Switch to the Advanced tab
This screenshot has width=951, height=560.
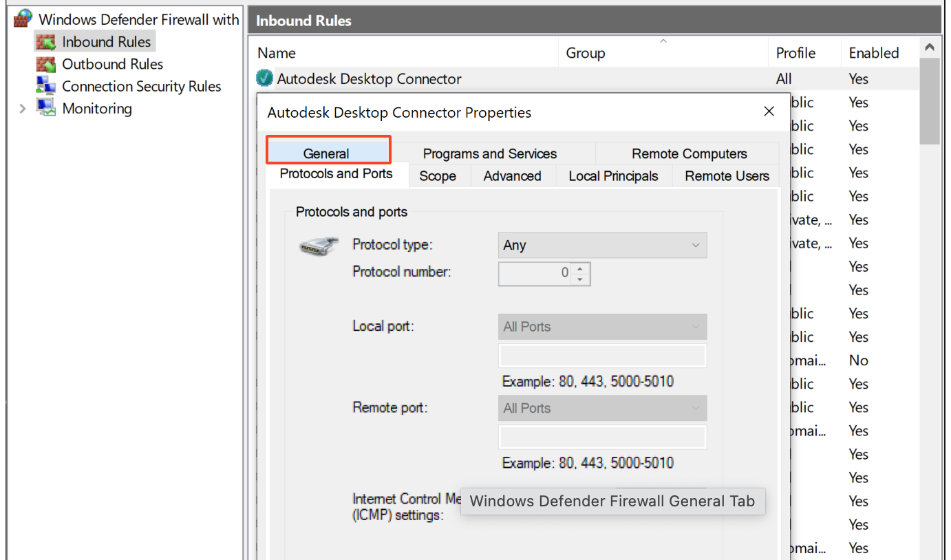tap(512, 175)
